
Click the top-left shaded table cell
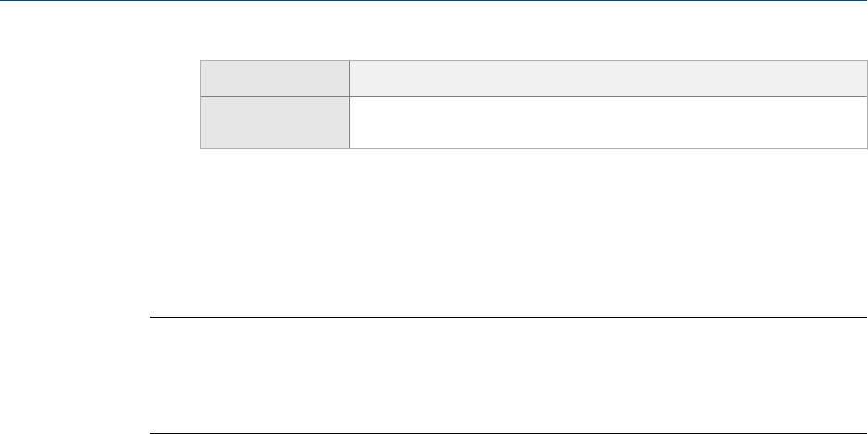275,79
